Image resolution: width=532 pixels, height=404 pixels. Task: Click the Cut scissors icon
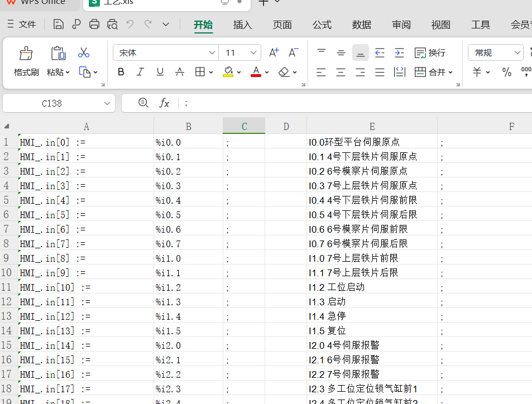tap(84, 53)
